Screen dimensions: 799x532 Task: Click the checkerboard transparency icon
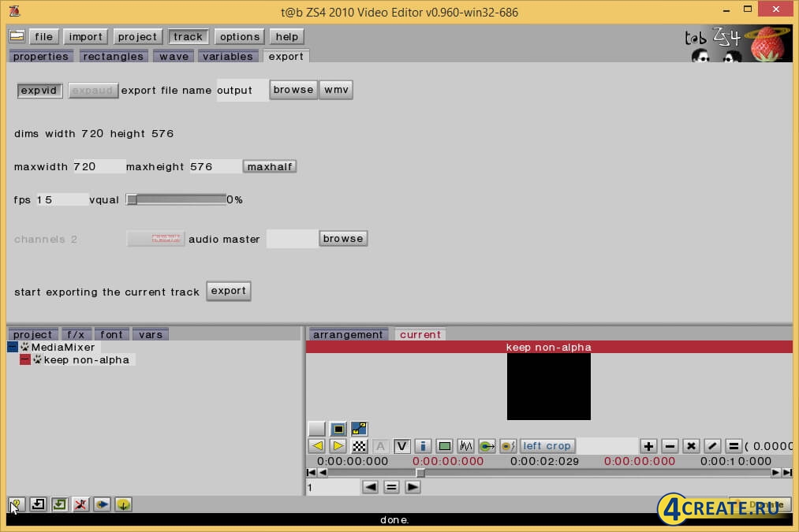coord(359,445)
